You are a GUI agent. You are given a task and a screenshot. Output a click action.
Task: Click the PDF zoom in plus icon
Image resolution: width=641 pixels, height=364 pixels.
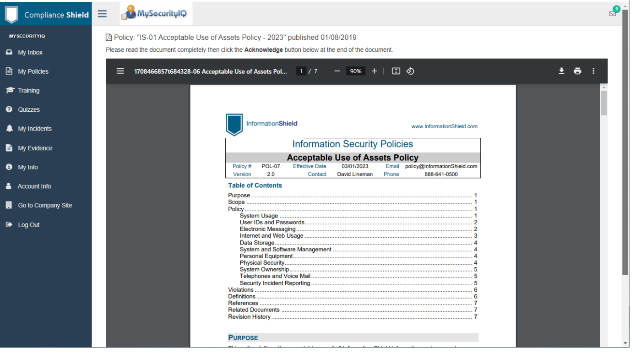click(374, 71)
